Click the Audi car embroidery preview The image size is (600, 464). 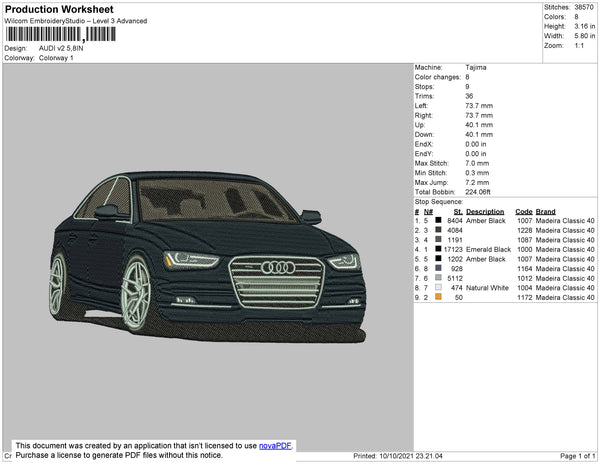click(208, 257)
